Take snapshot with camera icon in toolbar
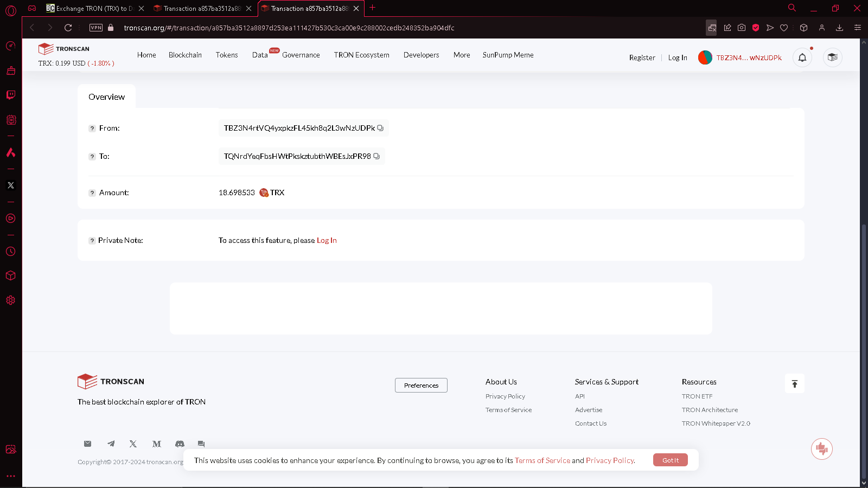Viewport: 868px width, 488px height. point(742,28)
